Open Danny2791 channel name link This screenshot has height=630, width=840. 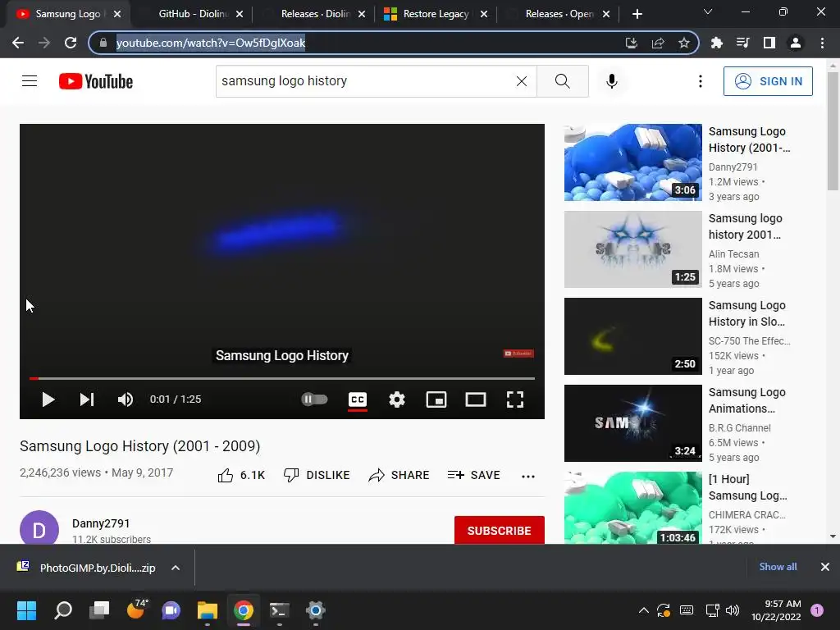101,523
